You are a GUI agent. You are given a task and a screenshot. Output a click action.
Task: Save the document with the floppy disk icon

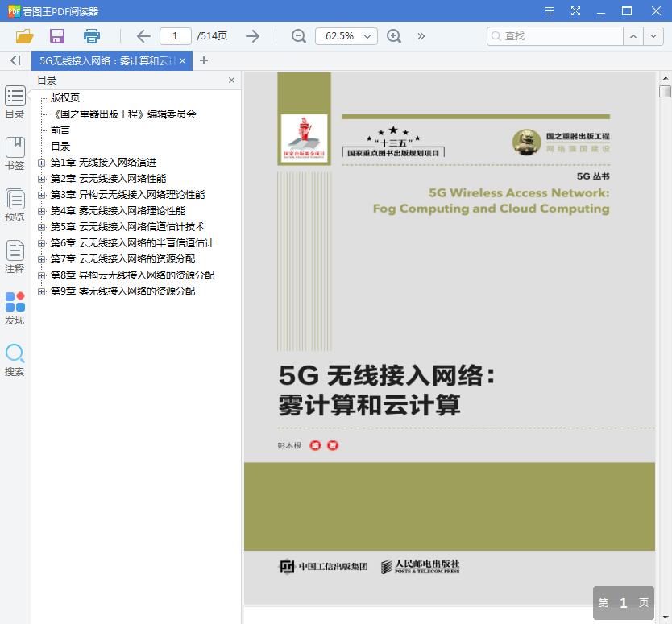click(x=57, y=36)
